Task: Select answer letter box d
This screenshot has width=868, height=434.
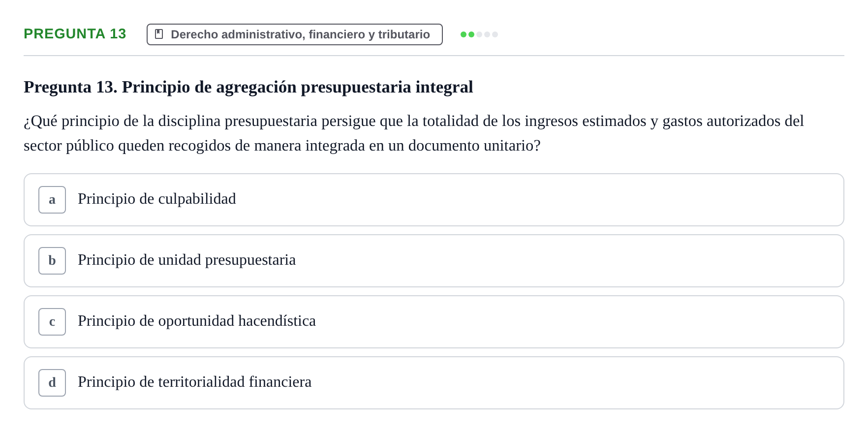Action: pyautogui.click(x=52, y=383)
